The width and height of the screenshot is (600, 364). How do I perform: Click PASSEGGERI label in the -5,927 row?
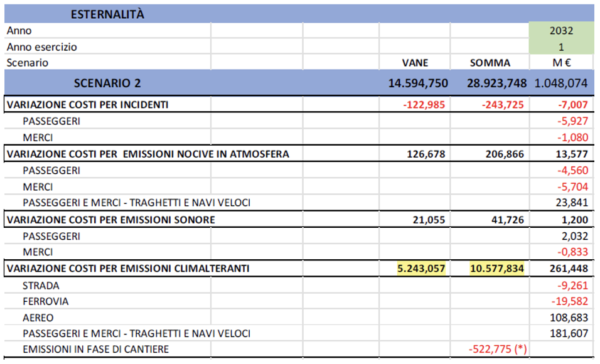pyautogui.click(x=51, y=121)
